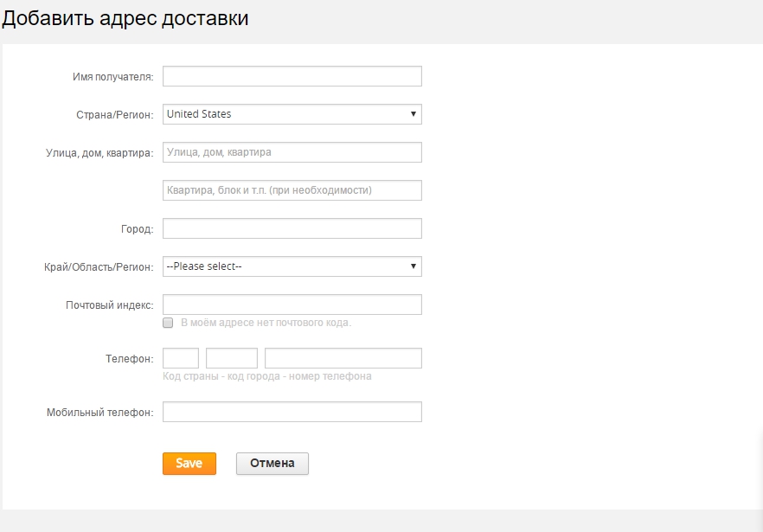Viewport: 763px width, 532px height.
Task: Click the phone city code box
Action: click(232, 358)
